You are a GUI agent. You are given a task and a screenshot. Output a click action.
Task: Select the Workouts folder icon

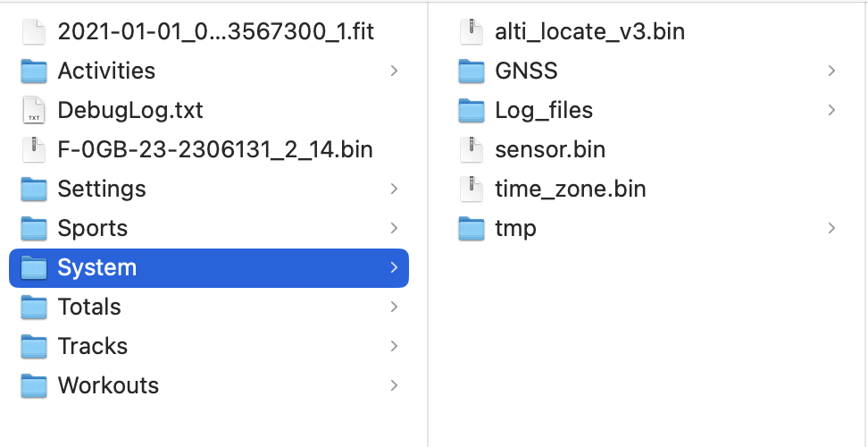34,385
